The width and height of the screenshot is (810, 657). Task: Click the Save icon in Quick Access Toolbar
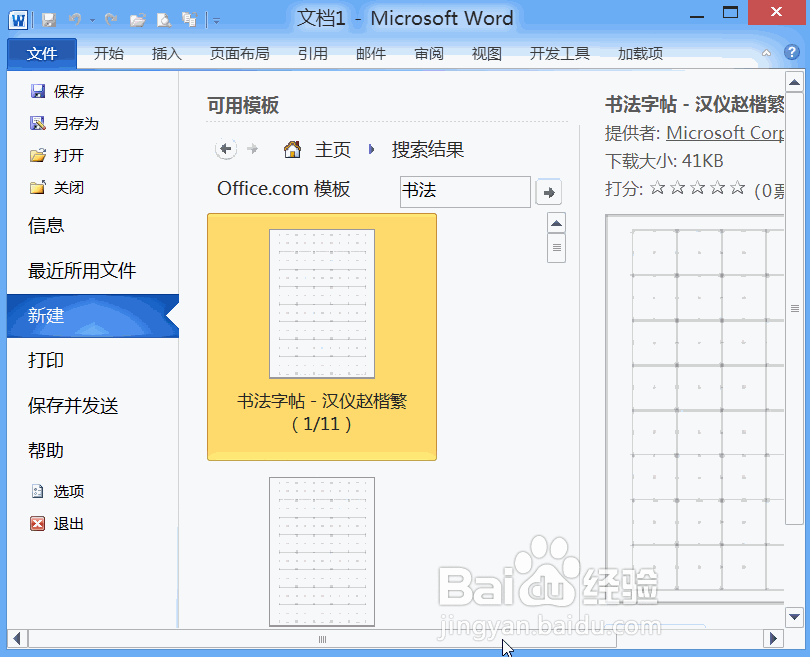[x=49, y=20]
